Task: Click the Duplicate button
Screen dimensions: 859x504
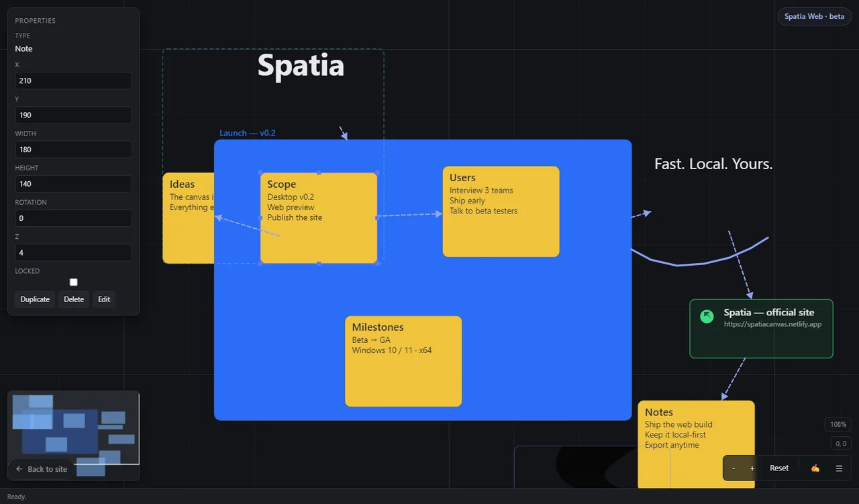Action: pos(35,299)
